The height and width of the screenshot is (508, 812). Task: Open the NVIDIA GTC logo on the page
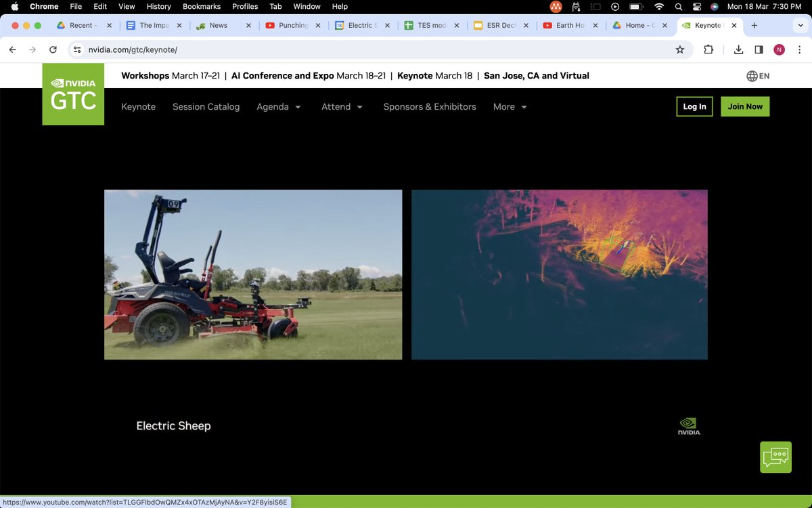point(72,94)
